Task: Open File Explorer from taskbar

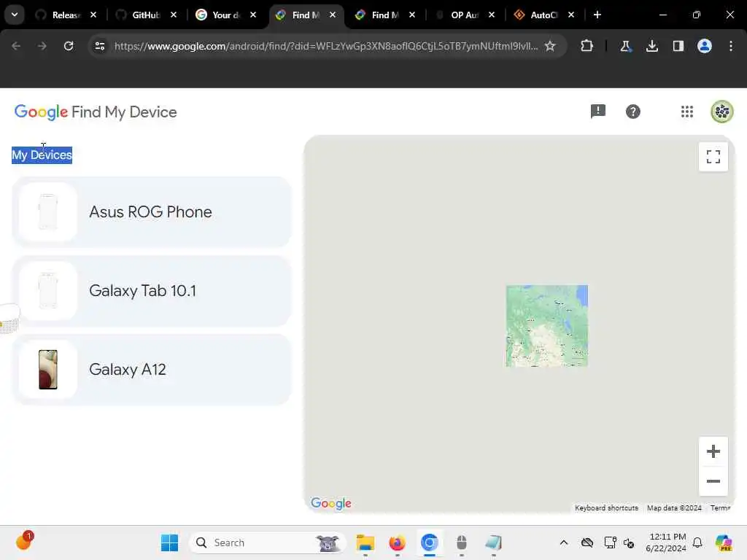Action: click(x=365, y=542)
